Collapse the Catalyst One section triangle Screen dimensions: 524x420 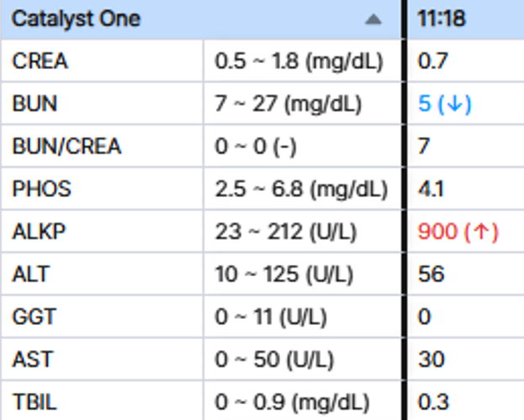(x=373, y=19)
